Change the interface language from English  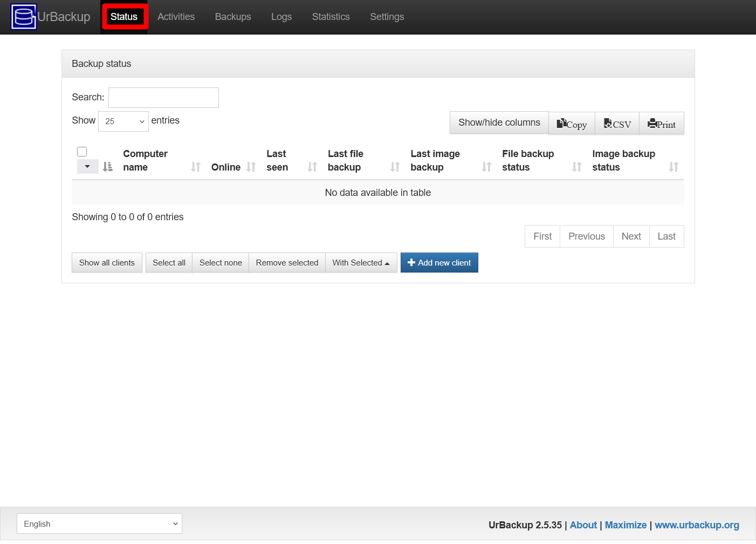pyautogui.click(x=99, y=523)
